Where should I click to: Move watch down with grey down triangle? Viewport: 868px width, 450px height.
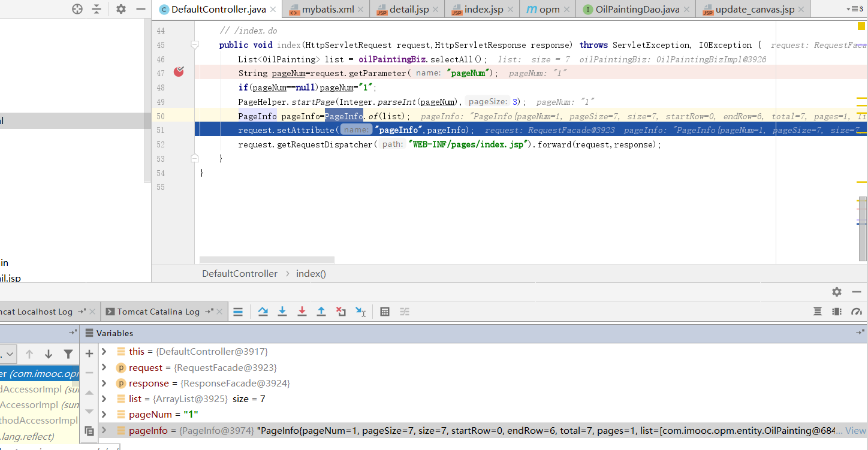[x=89, y=412]
